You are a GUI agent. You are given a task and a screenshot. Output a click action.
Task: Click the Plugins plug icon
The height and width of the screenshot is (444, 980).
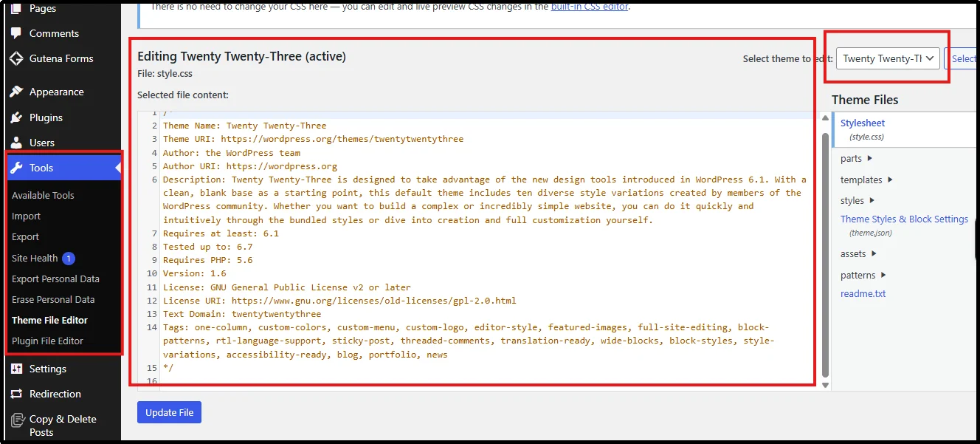(x=16, y=117)
